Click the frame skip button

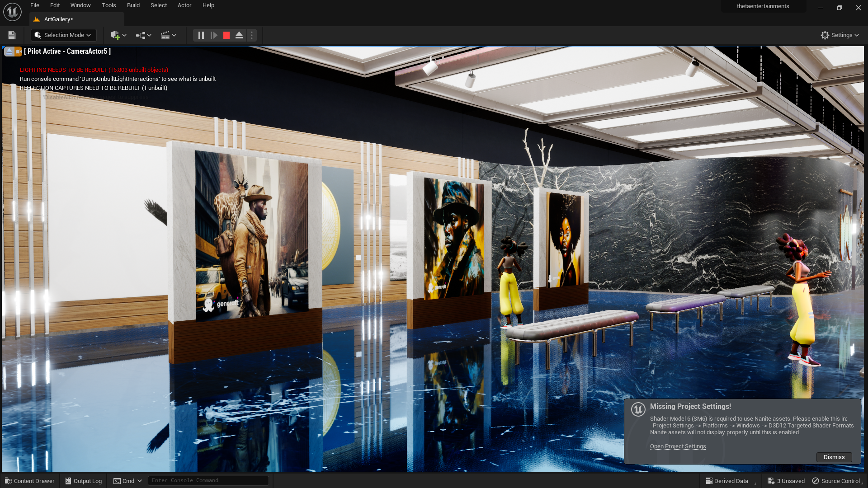(214, 35)
